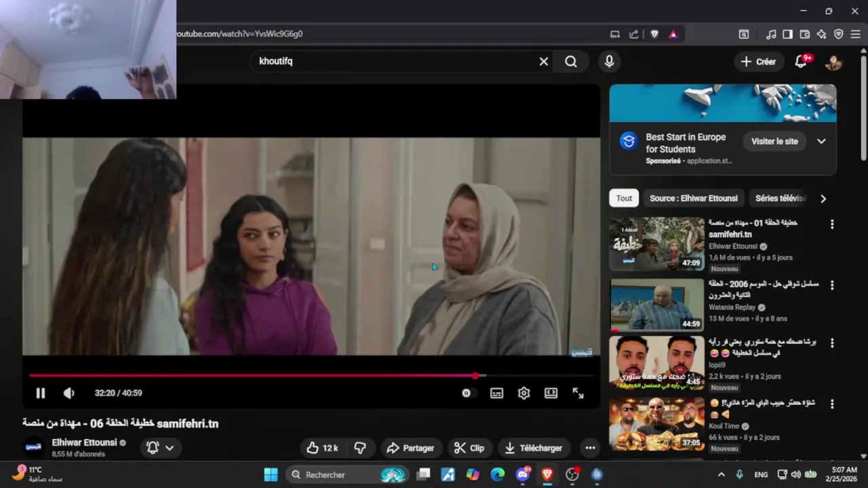
Task: Open Task View from the taskbar
Action: (x=424, y=474)
